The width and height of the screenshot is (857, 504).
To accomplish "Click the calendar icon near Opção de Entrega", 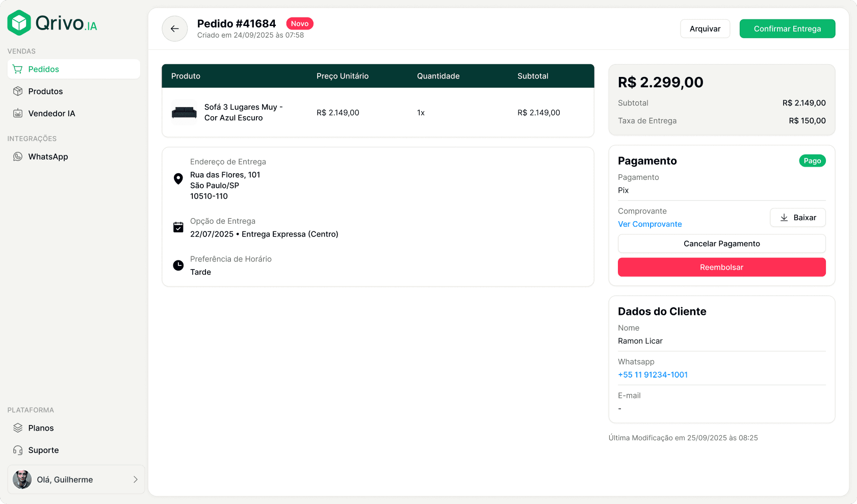I will [x=178, y=227].
